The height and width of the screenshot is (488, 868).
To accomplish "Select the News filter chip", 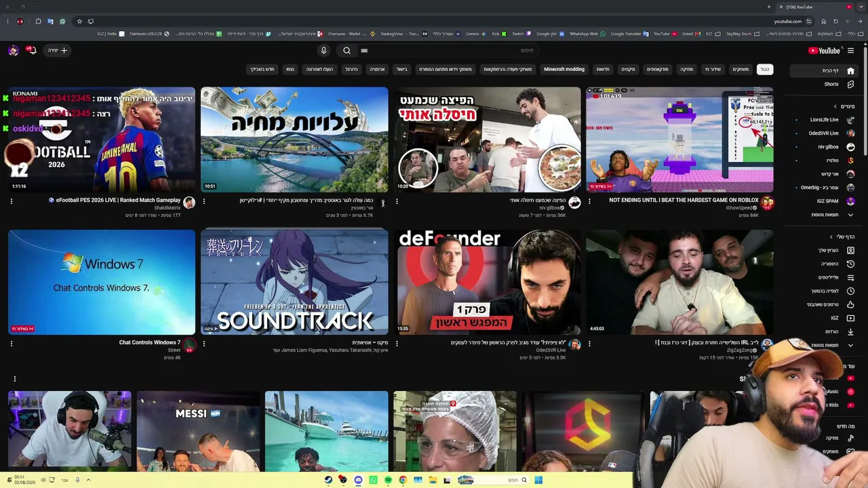I will pos(603,69).
